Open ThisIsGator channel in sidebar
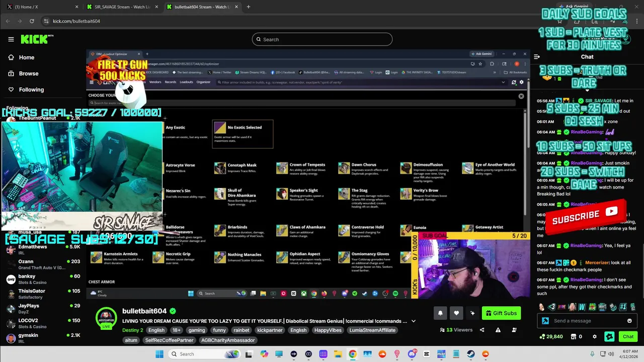This screenshot has width=644, height=362. point(42,294)
